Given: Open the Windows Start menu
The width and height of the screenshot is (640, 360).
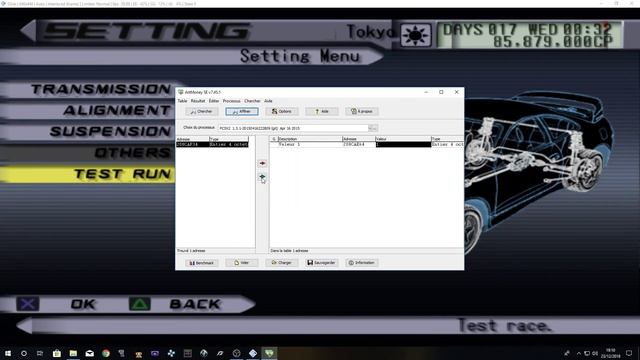Looking at the screenshot, I should pyautogui.click(x=8, y=353).
